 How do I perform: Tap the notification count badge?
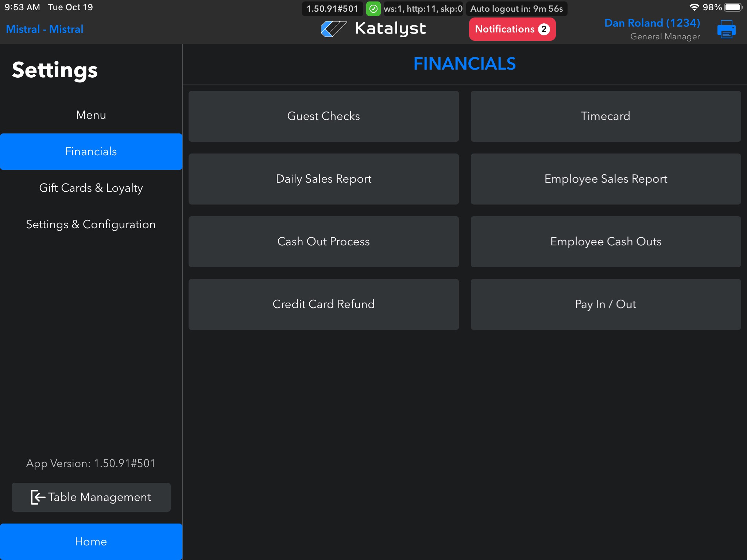(544, 29)
